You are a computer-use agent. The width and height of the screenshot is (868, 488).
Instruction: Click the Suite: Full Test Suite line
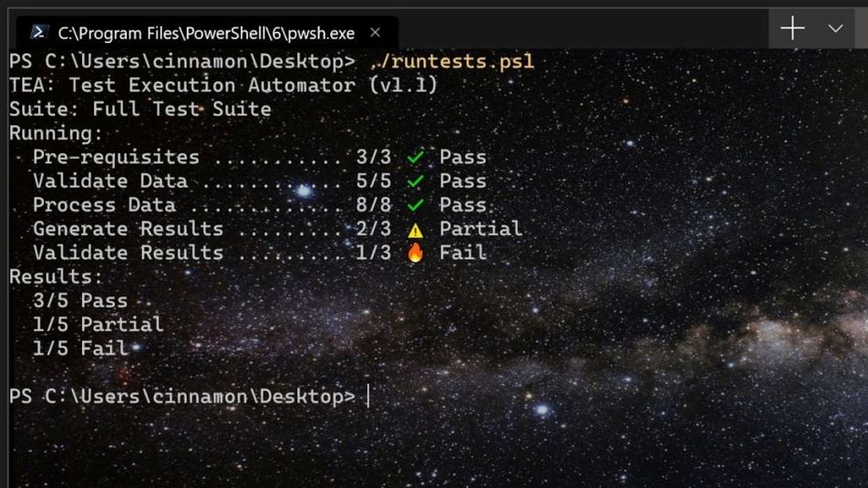[x=139, y=109]
